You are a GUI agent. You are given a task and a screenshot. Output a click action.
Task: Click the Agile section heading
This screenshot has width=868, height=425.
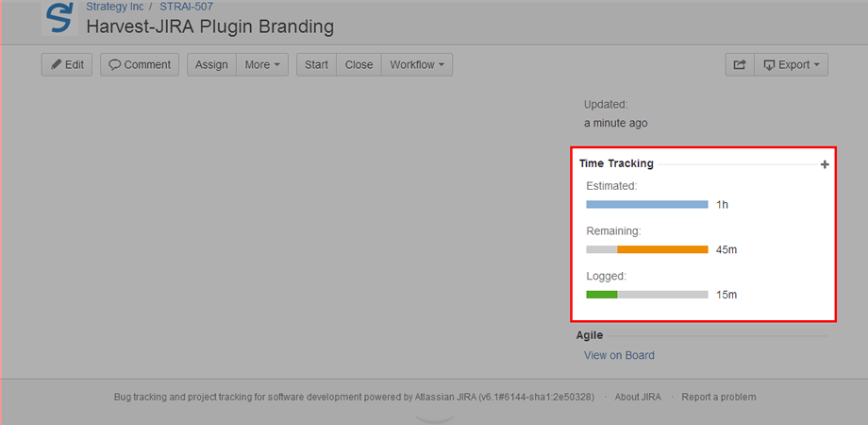tap(590, 335)
